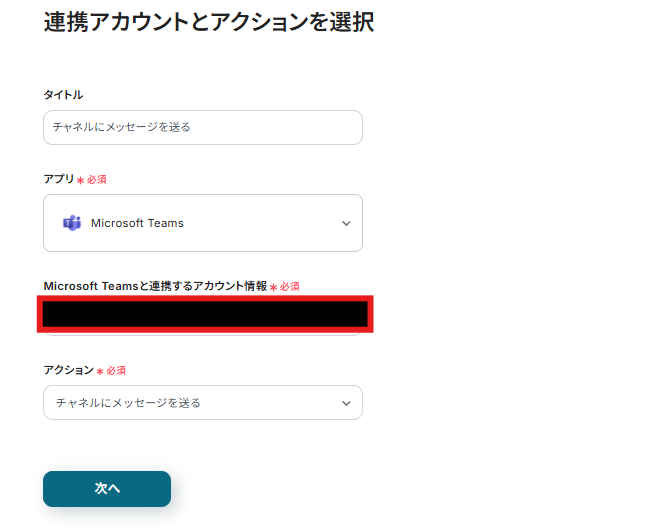Viewport: 655px width, 532px height.
Task: Click the Microsoft Teams app name text
Action: coord(137,223)
